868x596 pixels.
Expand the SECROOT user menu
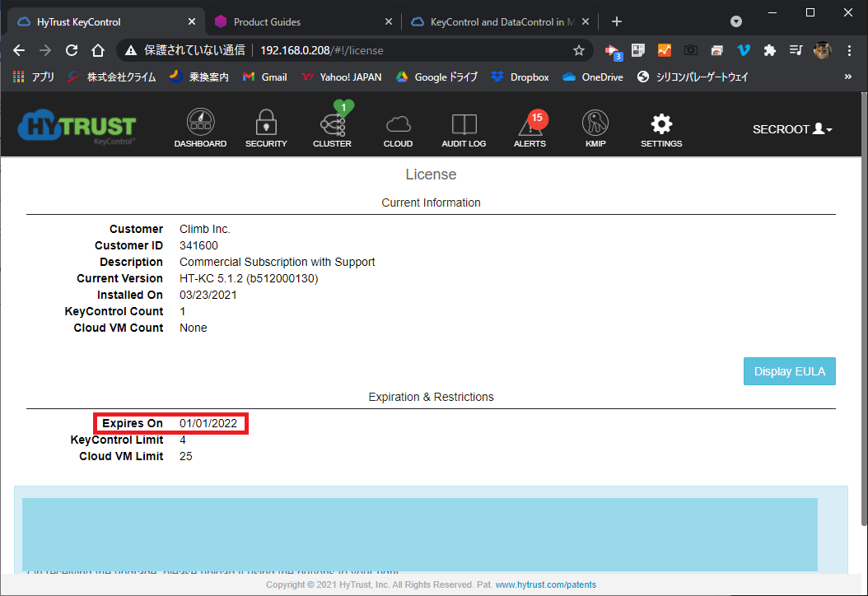click(792, 129)
